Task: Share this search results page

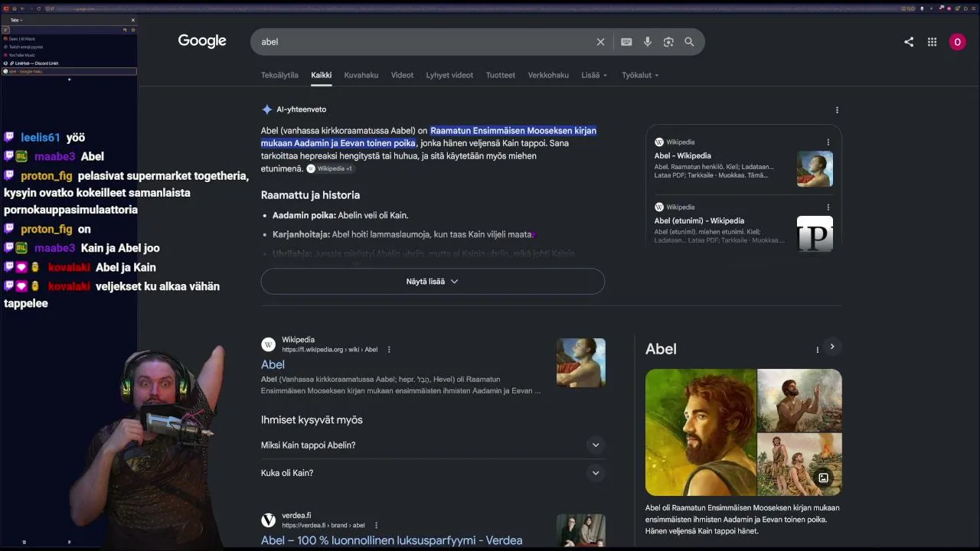Action: [x=909, y=42]
